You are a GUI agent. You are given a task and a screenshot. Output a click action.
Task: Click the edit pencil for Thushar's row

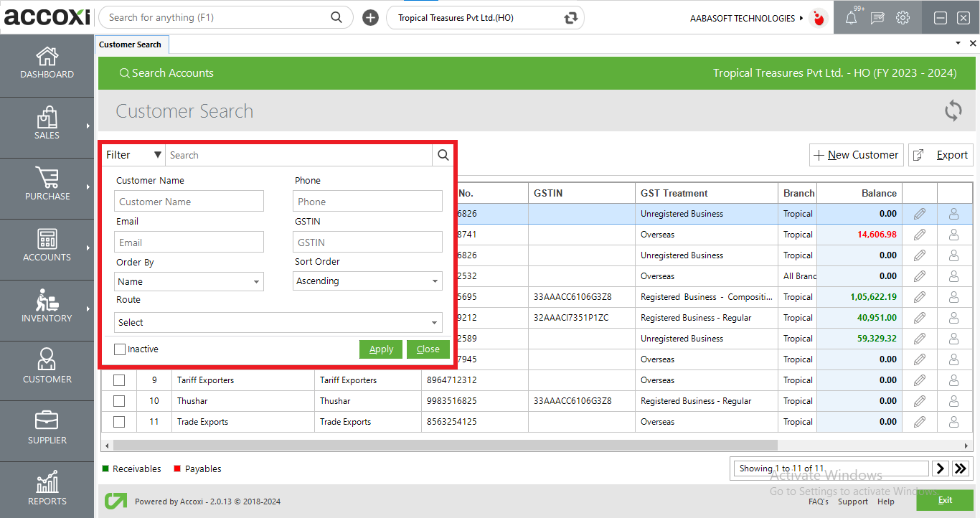coord(920,400)
